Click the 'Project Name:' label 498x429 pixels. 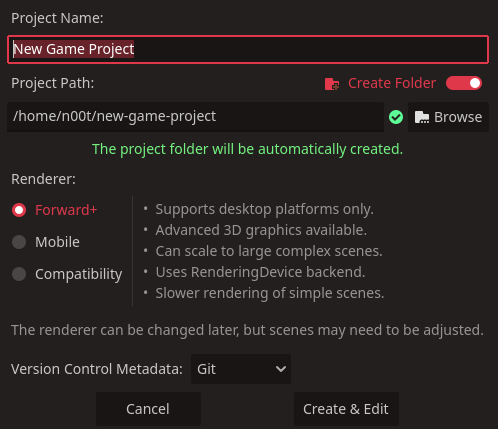point(57,18)
